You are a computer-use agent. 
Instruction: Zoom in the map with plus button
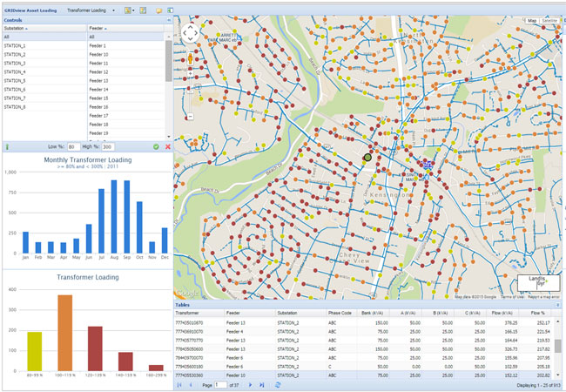pos(190,74)
